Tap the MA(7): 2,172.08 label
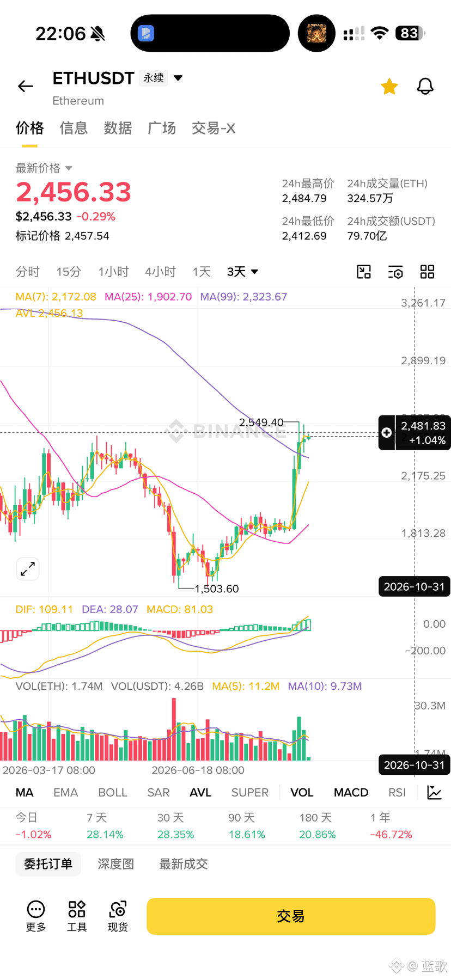 coord(56,297)
